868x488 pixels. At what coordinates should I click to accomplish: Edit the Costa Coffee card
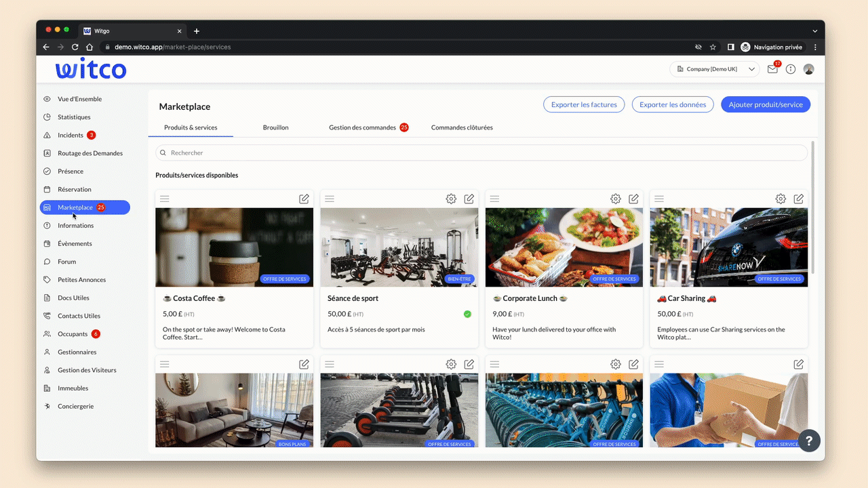coord(304,199)
